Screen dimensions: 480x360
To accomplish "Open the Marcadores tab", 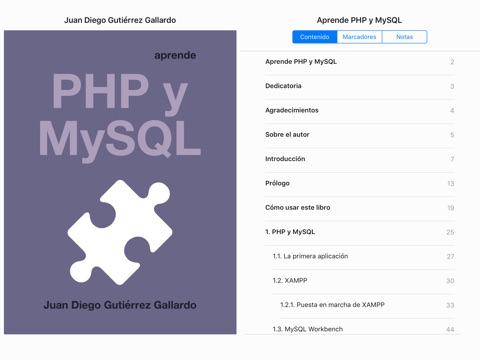I will pos(359,37).
